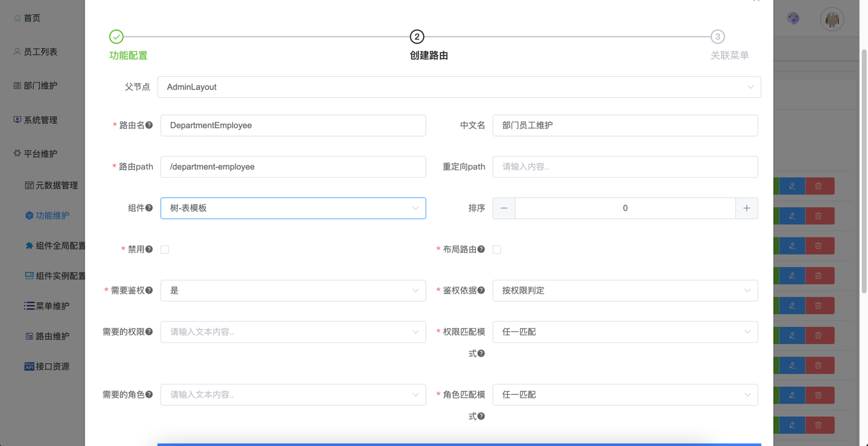This screenshot has height=446, width=868.
Task: Click the 重定向path input field
Action: [x=625, y=167]
